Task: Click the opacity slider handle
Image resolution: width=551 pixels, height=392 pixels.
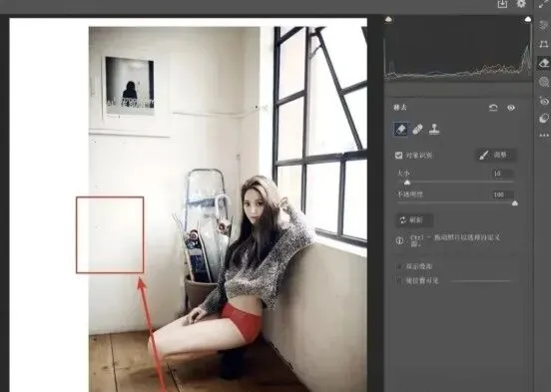Action: pos(515,203)
